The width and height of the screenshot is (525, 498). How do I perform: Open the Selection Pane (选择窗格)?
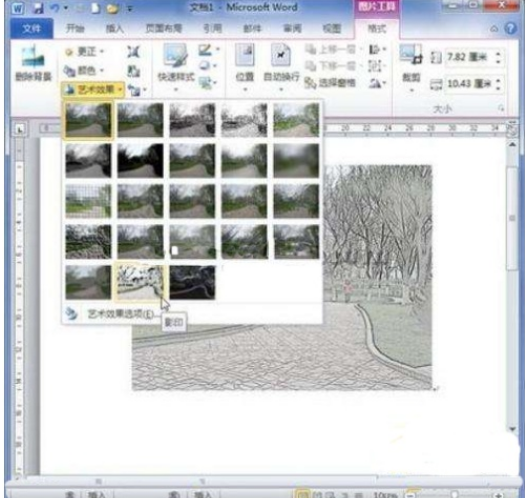(330, 83)
